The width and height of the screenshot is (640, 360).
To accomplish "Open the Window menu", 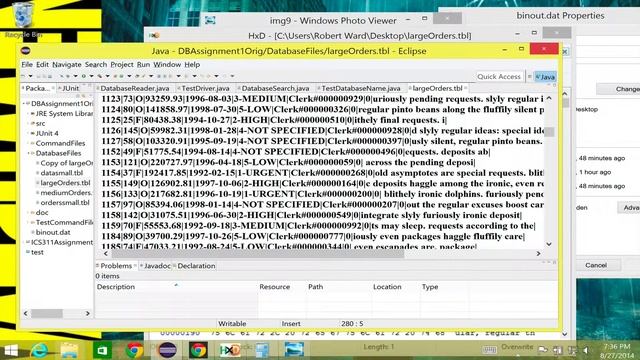I will (167, 64).
